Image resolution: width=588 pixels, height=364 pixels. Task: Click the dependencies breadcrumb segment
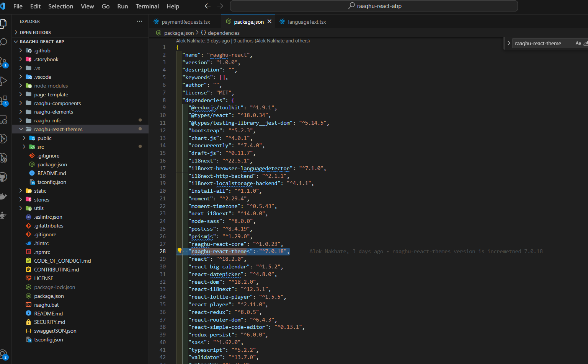(224, 33)
